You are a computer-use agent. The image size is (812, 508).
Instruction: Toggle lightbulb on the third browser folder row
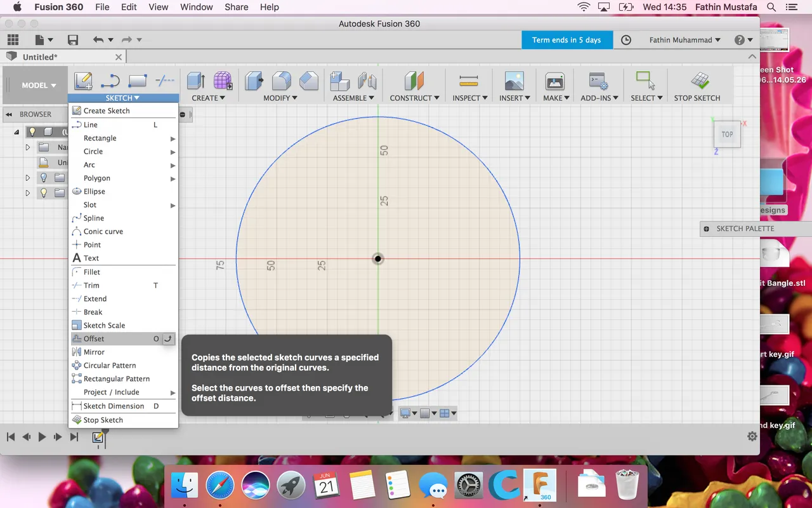[x=44, y=178]
